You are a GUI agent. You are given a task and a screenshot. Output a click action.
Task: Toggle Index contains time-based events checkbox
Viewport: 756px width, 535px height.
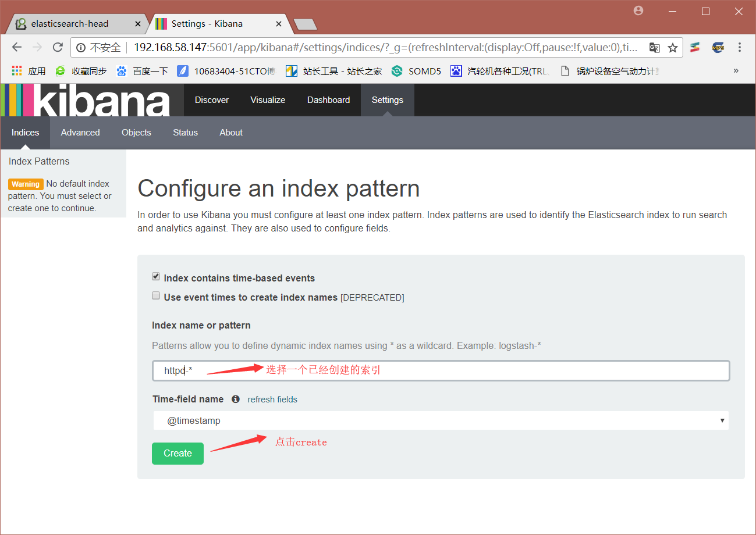tap(156, 277)
